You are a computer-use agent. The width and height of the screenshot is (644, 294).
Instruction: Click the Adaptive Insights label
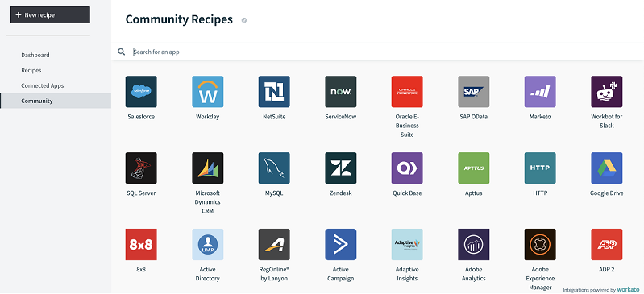pyautogui.click(x=407, y=274)
